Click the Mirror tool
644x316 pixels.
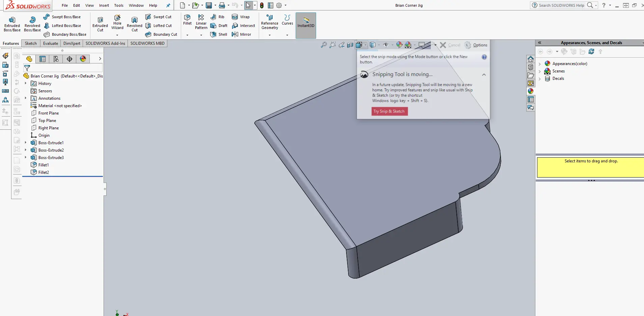point(241,34)
